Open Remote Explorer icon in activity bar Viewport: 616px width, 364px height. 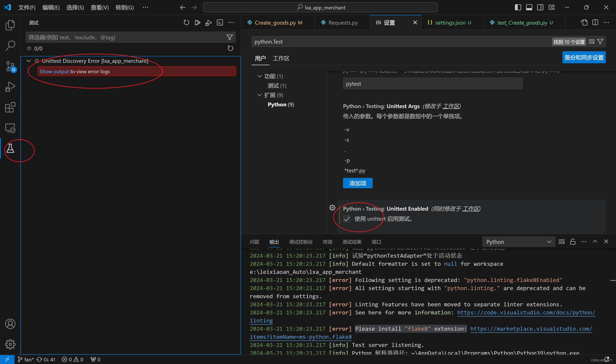pos(10,128)
